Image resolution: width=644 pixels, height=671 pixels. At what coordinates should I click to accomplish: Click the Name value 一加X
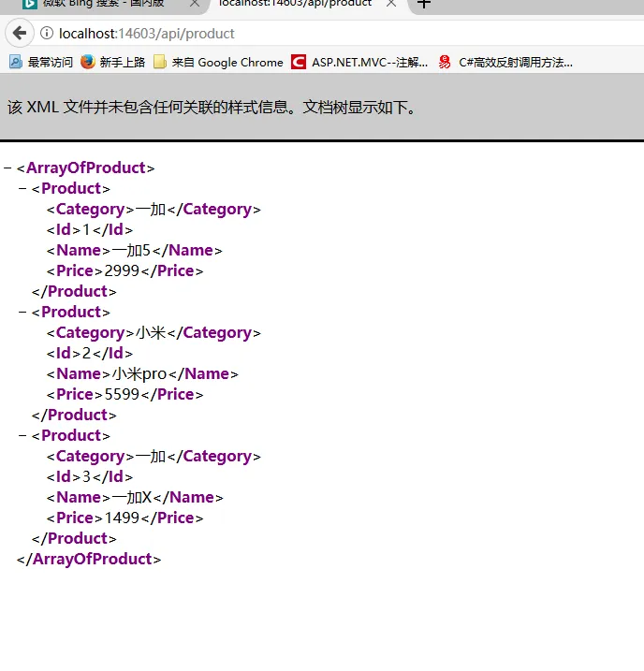132,497
